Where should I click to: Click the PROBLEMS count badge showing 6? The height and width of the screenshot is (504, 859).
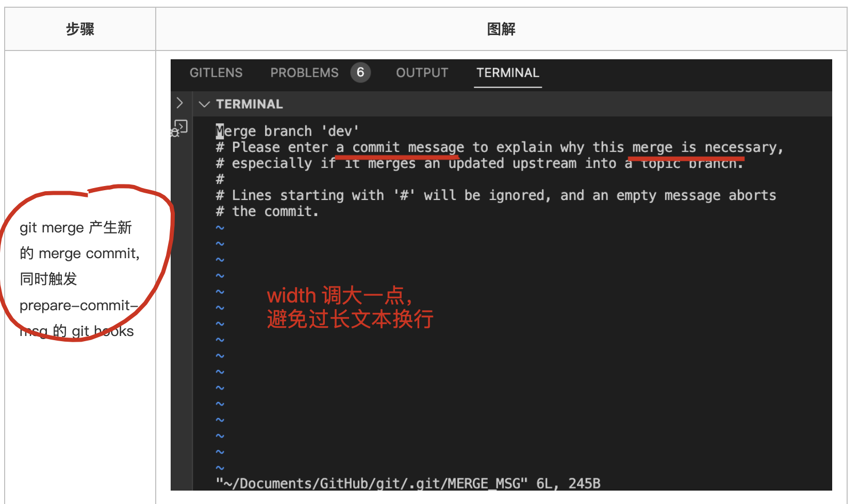[x=360, y=72]
